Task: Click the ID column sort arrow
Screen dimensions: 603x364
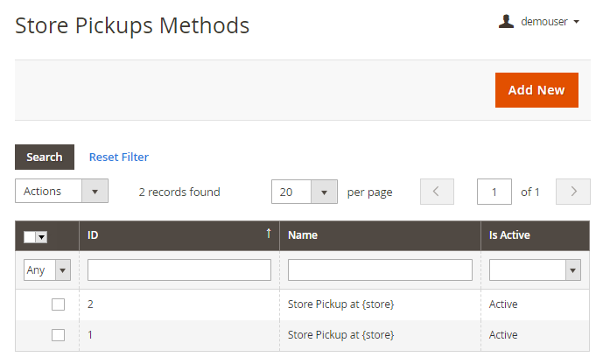Action: tap(268, 234)
